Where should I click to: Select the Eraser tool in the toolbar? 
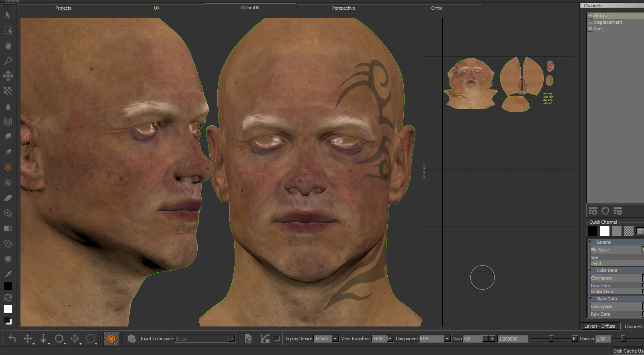8,198
